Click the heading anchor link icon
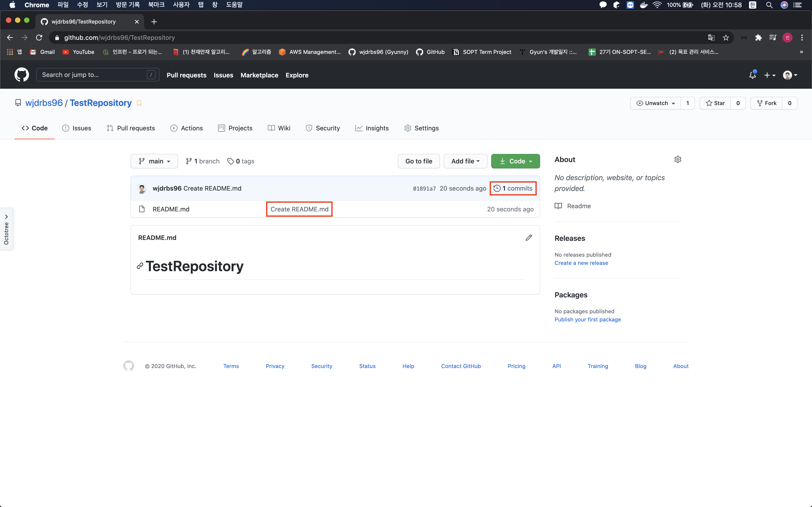Image resolution: width=812 pixels, height=507 pixels. tap(140, 266)
